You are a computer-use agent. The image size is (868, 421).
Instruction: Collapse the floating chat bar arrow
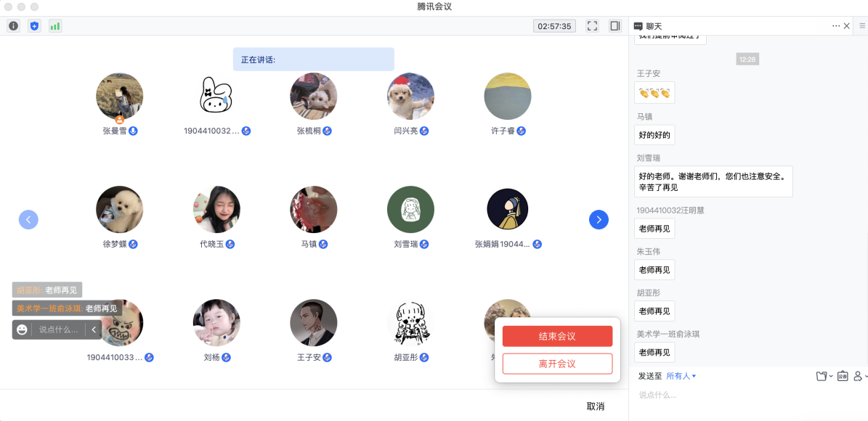93,330
